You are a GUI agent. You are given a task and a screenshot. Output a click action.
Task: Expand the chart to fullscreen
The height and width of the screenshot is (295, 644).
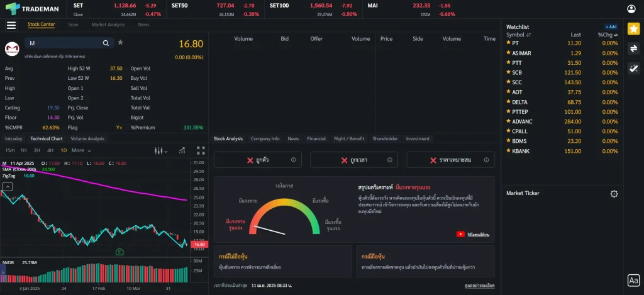tap(201, 150)
